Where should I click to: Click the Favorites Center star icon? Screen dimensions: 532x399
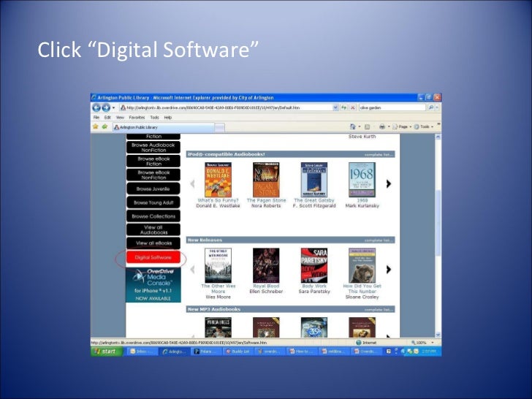click(96, 126)
